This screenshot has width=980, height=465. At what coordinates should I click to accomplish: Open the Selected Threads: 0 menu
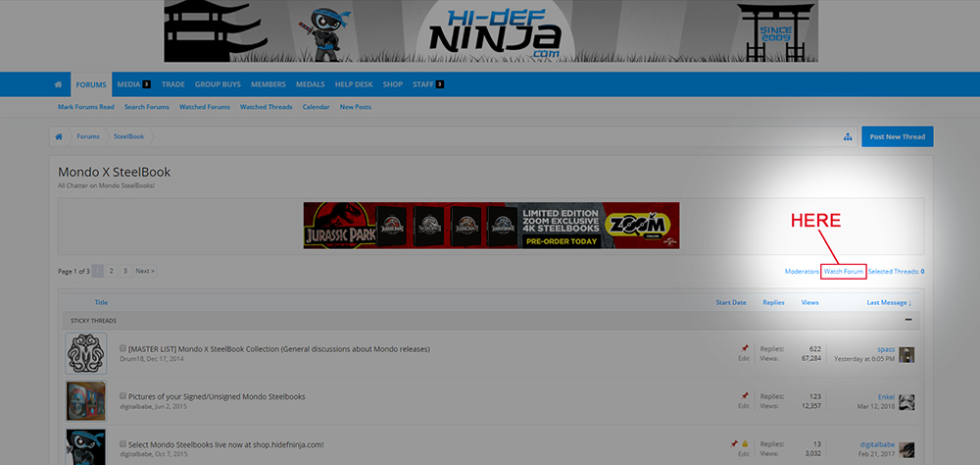[x=897, y=272]
